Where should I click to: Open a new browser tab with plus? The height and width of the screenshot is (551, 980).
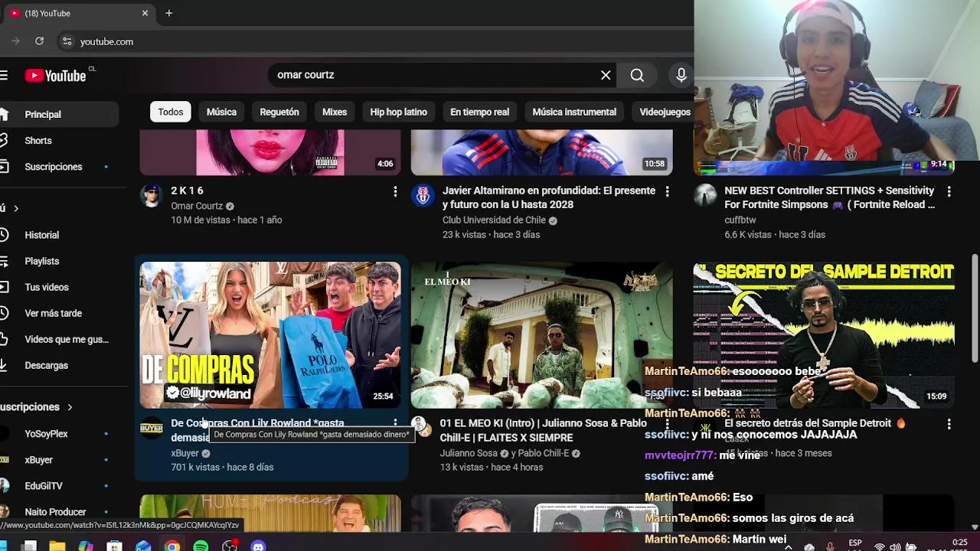coord(169,13)
